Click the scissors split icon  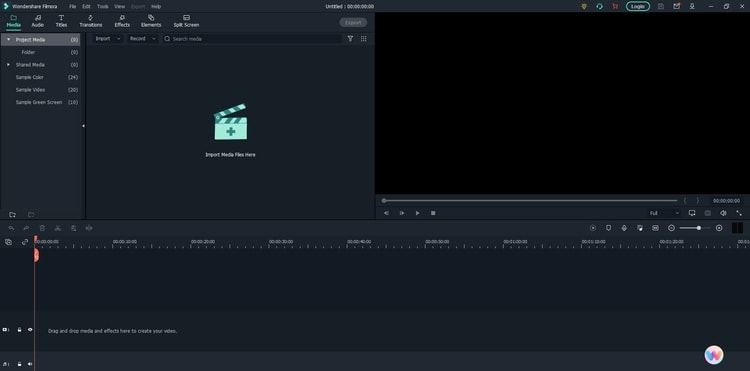coord(58,229)
